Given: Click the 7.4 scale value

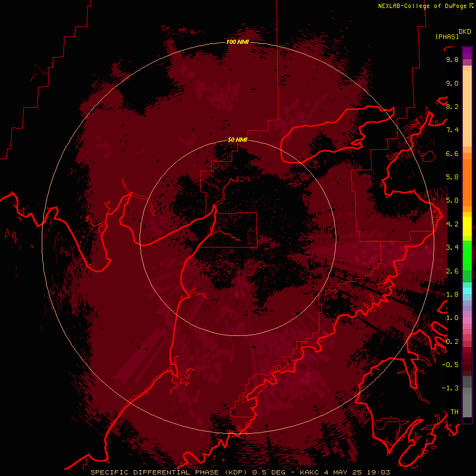Looking at the screenshot, I should coord(452,130).
